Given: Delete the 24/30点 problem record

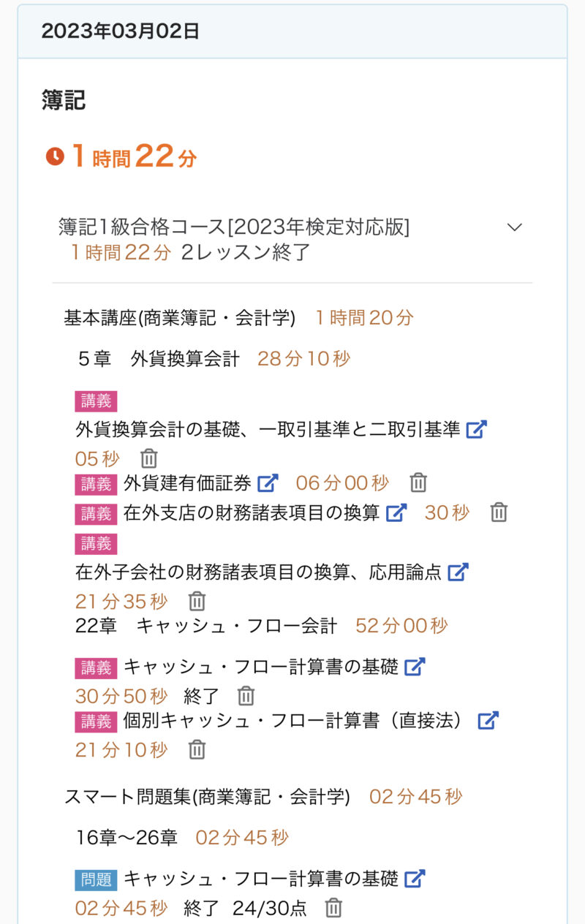Looking at the screenshot, I should coord(333,908).
